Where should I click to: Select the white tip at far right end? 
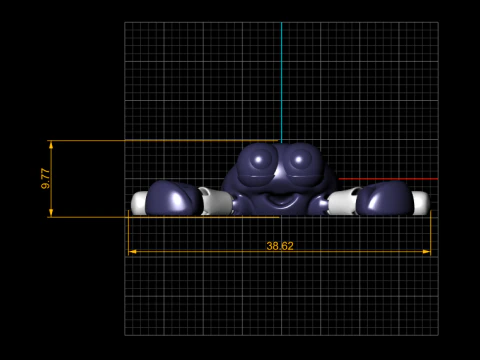[421, 203]
